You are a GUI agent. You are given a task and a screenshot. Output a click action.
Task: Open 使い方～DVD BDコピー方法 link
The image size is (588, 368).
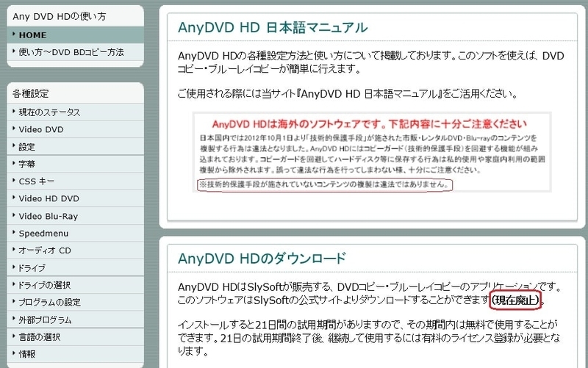click(x=75, y=52)
